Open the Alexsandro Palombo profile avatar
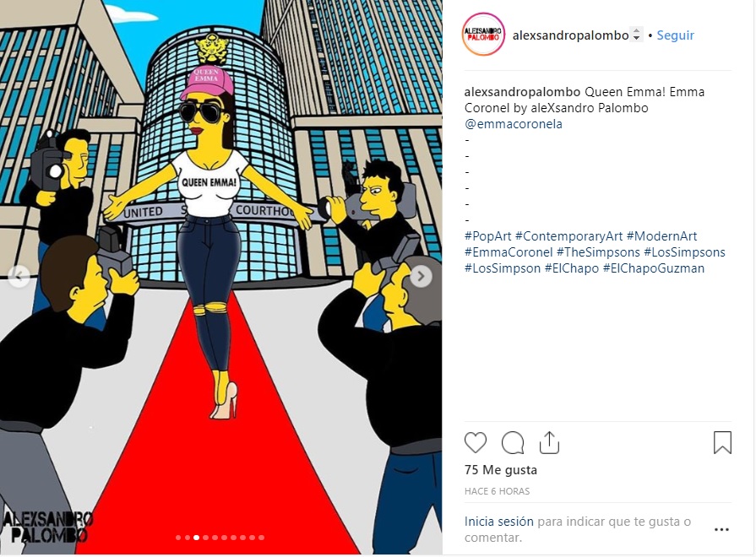Viewport: 756px width, 557px height. click(483, 35)
